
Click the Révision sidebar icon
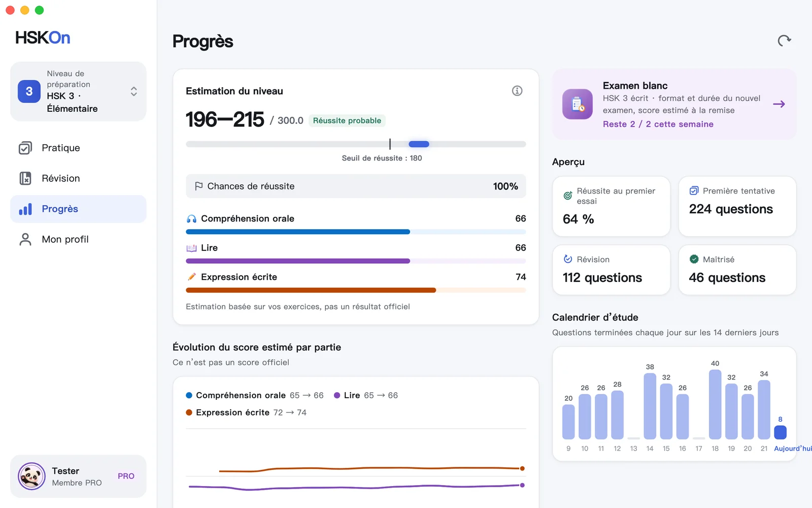(25, 178)
